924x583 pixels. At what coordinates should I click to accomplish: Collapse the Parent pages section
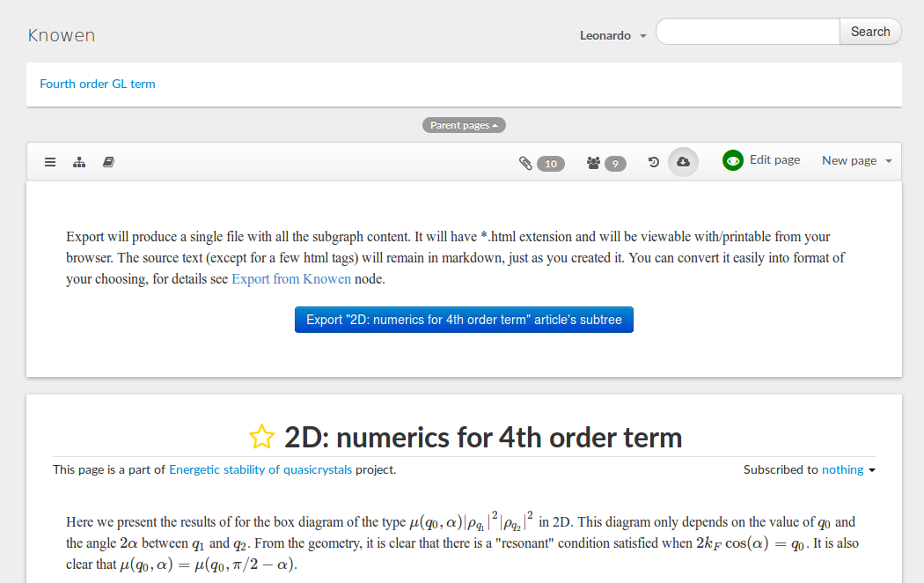(464, 125)
